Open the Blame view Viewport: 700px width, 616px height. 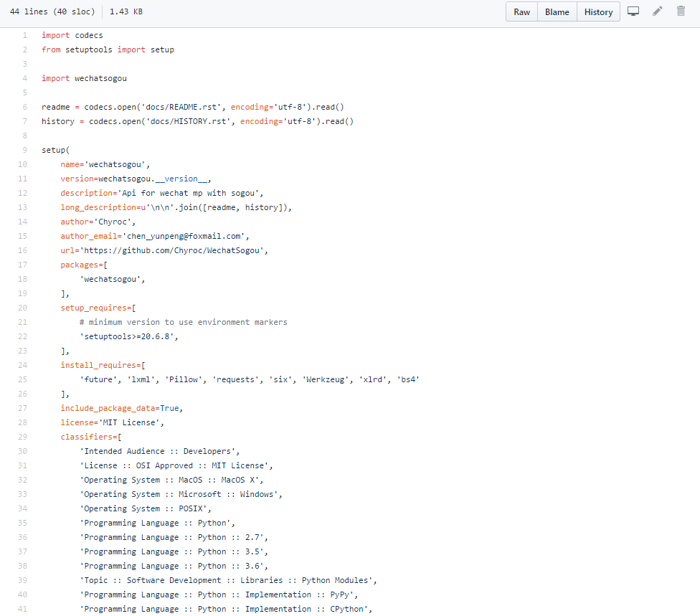[557, 12]
